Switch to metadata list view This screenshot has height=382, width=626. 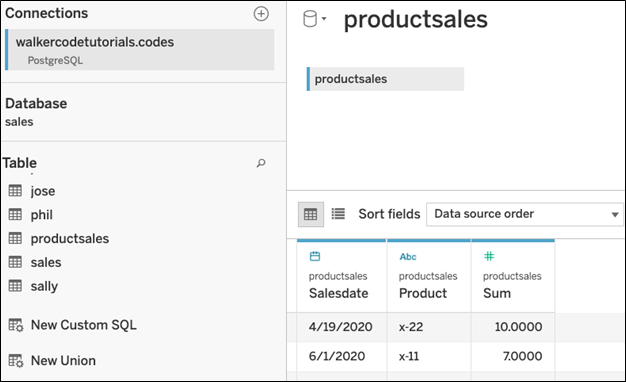tap(338, 214)
